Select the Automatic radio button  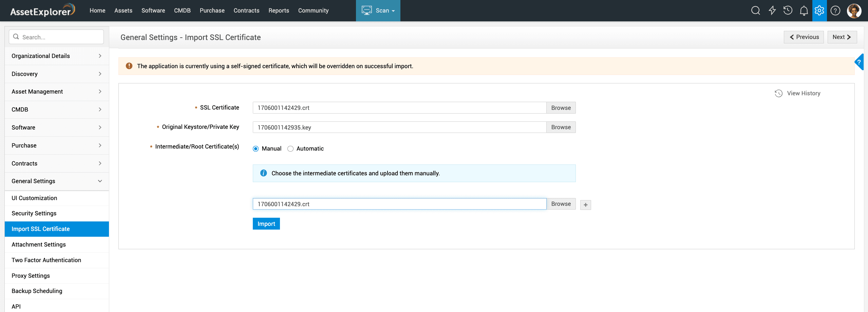pyautogui.click(x=290, y=149)
